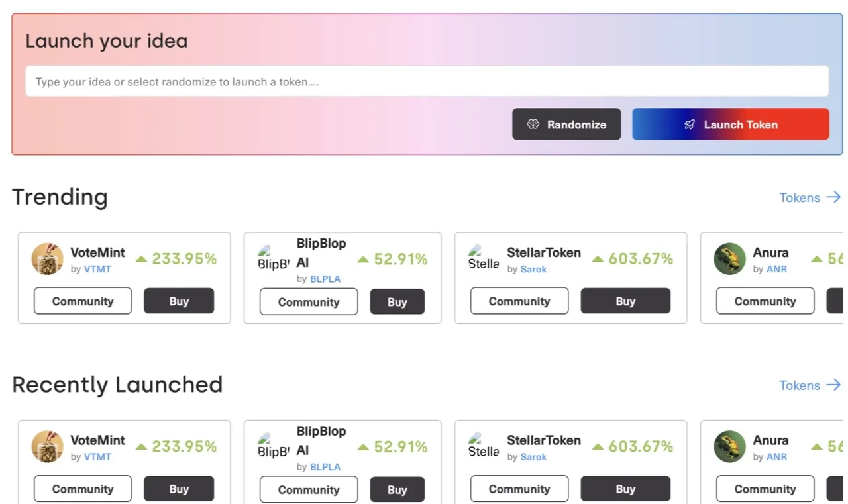Click the BlipBlop AI image under Recently Launched
This screenshot has width=848, height=504.
click(x=273, y=446)
